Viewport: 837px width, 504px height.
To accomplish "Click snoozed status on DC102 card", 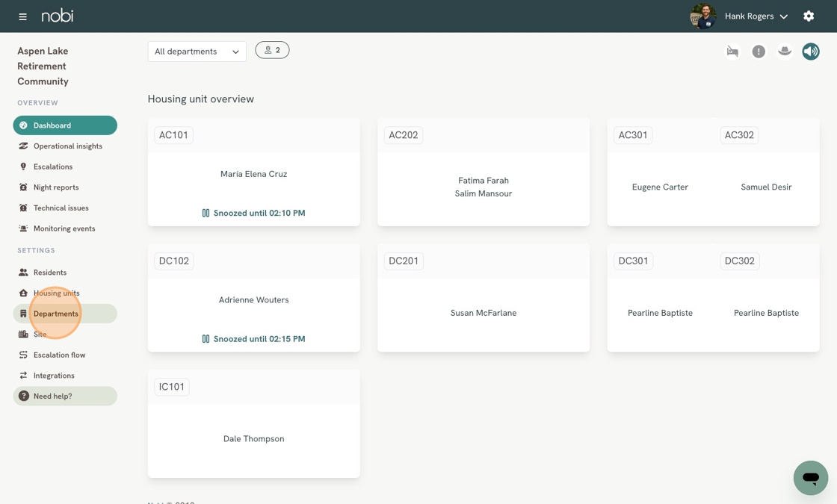I will [253, 339].
